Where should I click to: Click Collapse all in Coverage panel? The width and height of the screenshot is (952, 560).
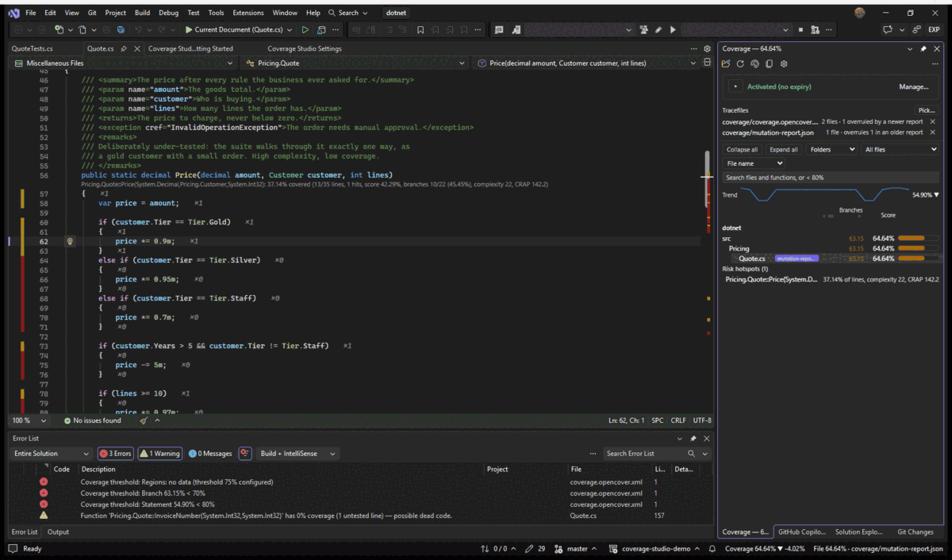[742, 149]
